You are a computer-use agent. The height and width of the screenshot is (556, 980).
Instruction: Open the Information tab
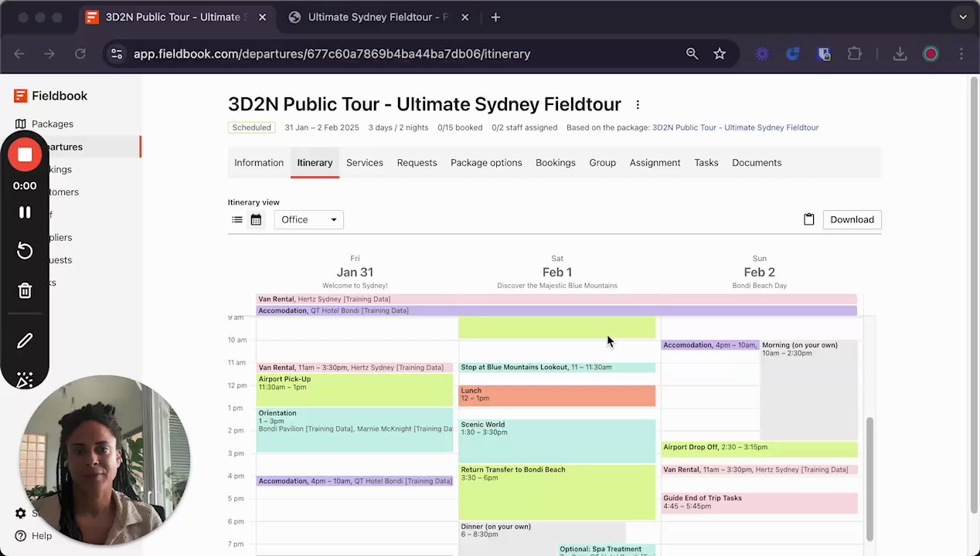259,163
